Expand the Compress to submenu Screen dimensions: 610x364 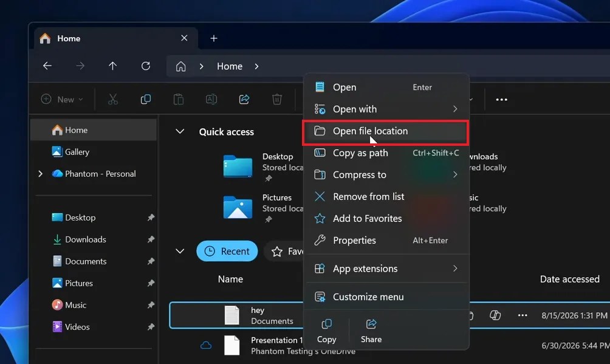tap(455, 174)
